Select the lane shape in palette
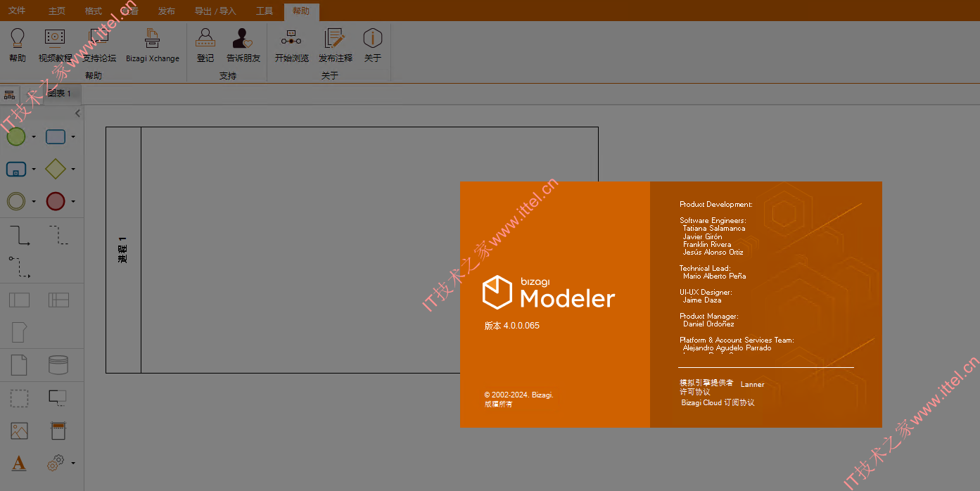 (58, 300)
